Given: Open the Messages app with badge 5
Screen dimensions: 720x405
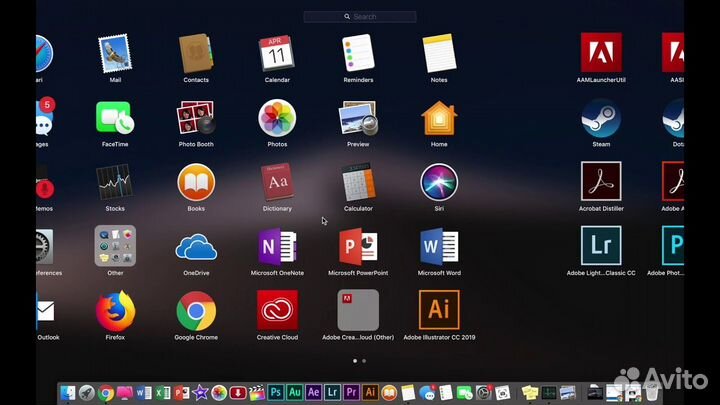Looking at the screenshot, I should (45, 118).
